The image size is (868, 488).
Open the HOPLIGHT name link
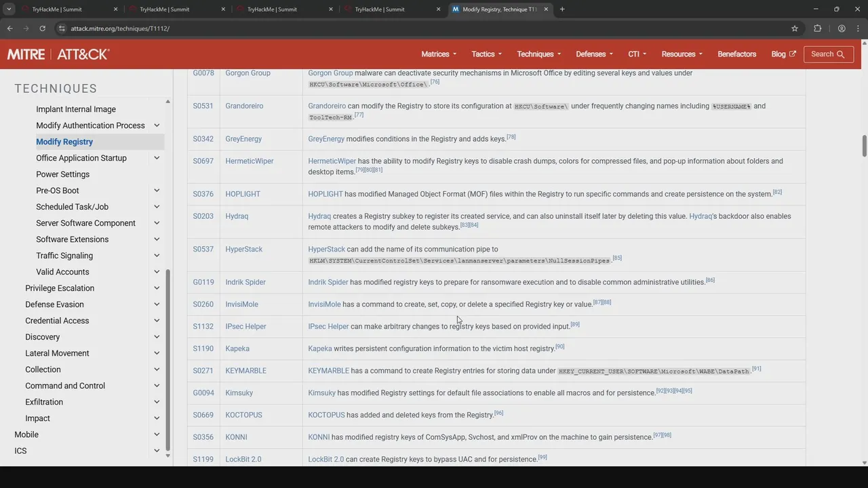coord(243,194)
